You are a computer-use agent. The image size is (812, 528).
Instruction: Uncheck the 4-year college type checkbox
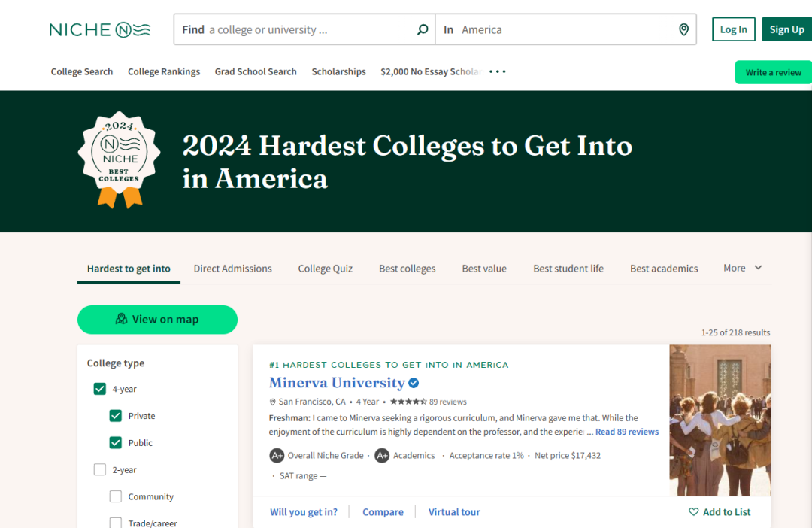click(99, 389)
